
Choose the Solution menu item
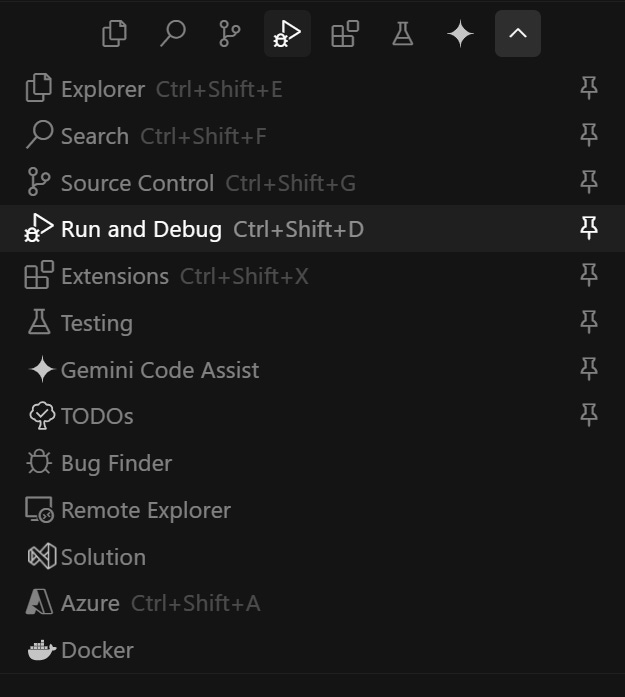click(103, 557)
